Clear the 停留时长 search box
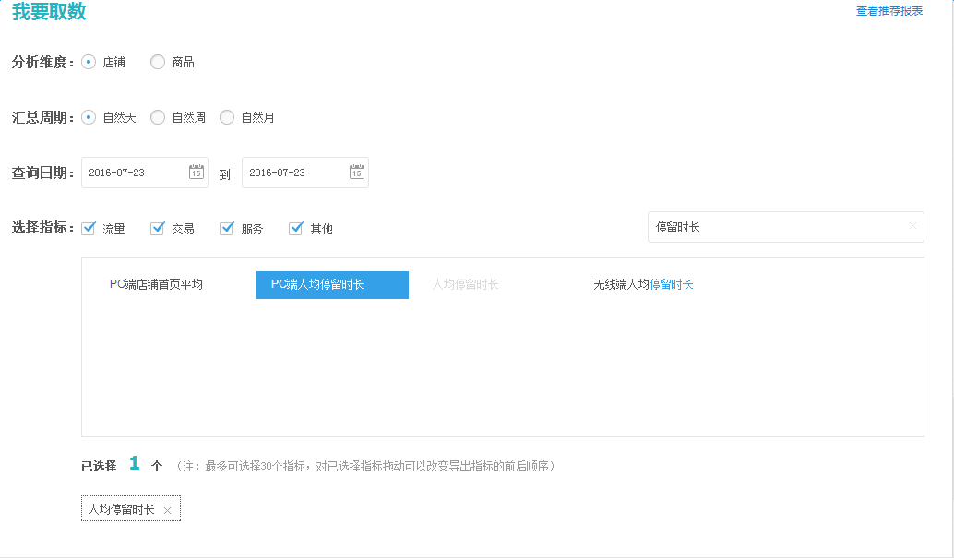Viewport: 954px width, 560px height. pos(912,226)
